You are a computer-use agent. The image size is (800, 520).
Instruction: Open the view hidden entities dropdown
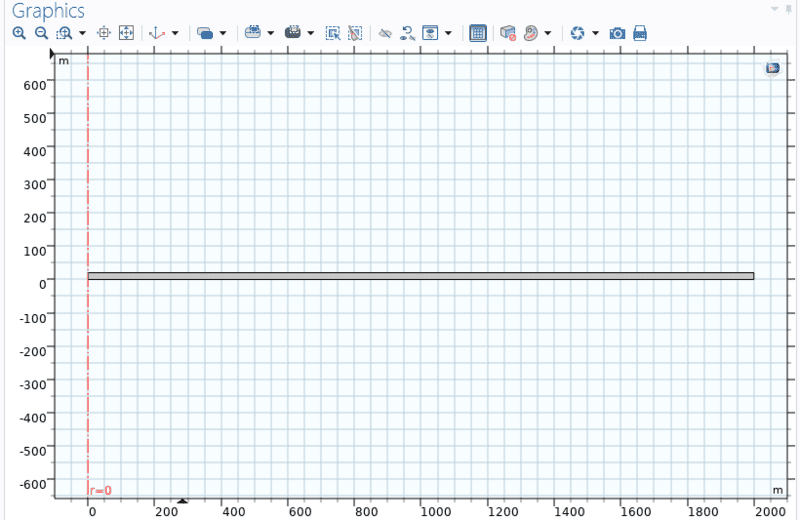tap(447, 33)
